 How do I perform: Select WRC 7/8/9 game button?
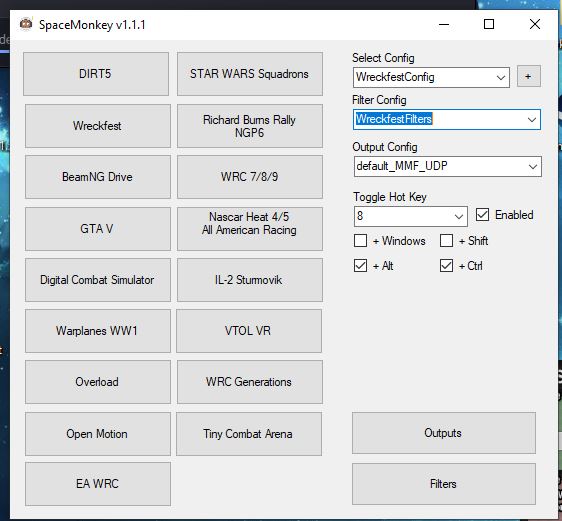249,177
